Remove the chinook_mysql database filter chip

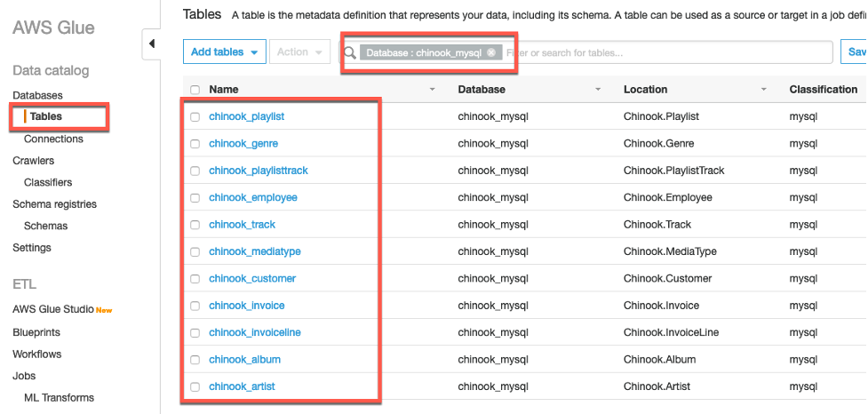(491, 52)
